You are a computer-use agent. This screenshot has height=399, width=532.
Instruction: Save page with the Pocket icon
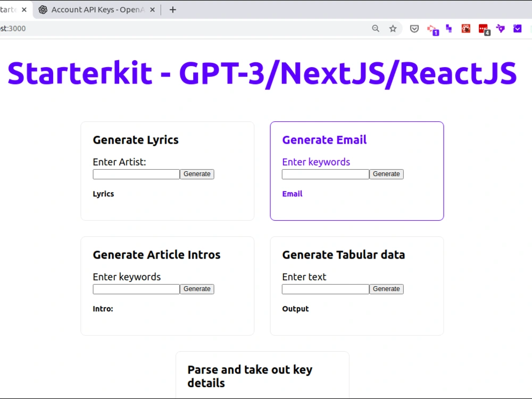coord(414,28)
